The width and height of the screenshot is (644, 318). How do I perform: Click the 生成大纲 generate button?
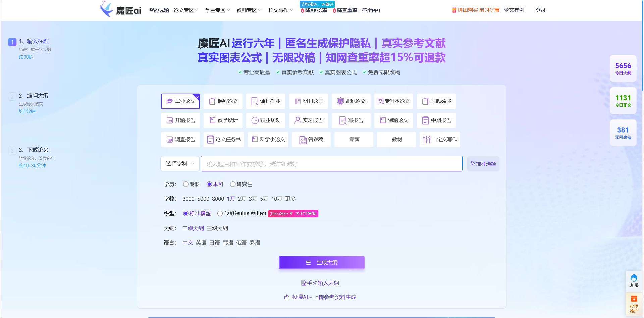click(321, 262)
